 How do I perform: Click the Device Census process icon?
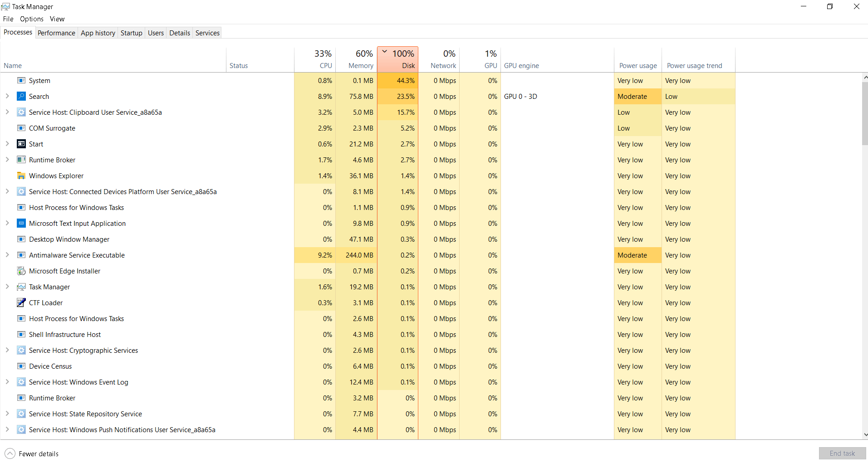tap(21, 366)
